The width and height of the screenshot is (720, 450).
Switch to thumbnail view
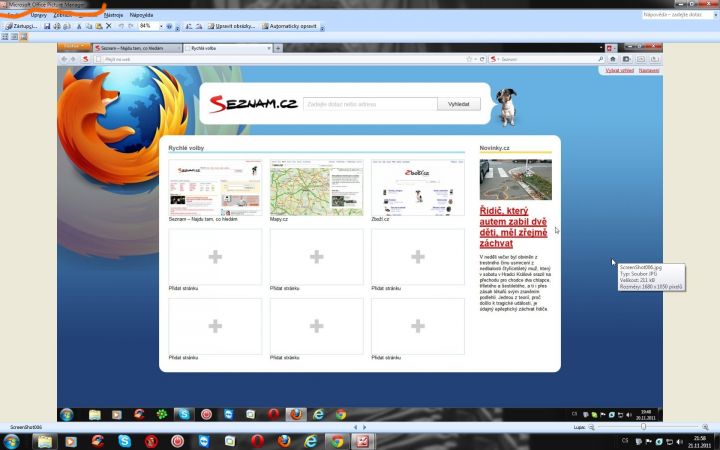tap(5, 37)
